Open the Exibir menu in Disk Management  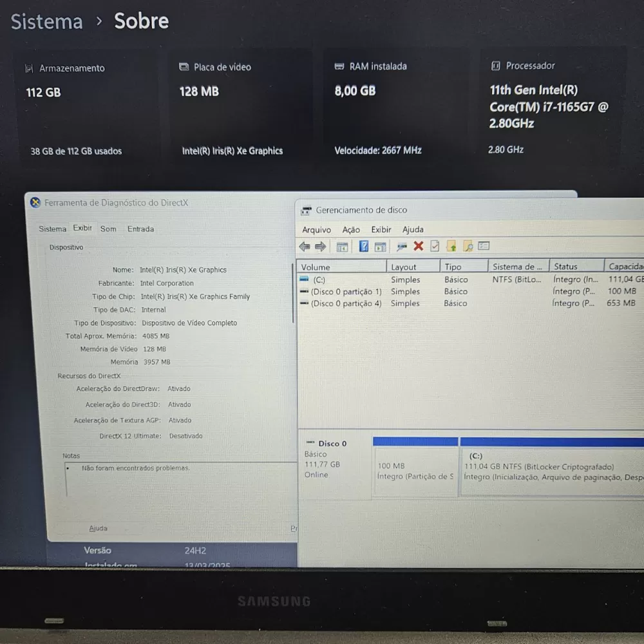381,229
